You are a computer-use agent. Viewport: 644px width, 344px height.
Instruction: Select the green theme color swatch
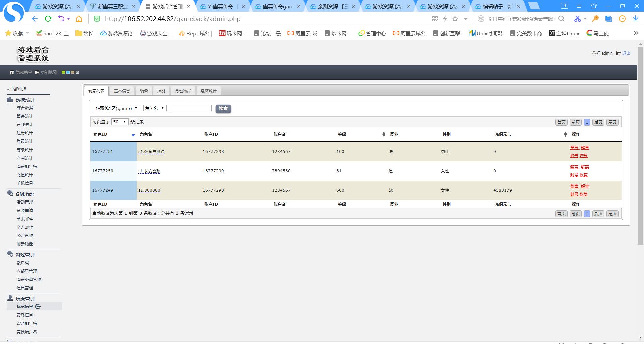[63, 72]
